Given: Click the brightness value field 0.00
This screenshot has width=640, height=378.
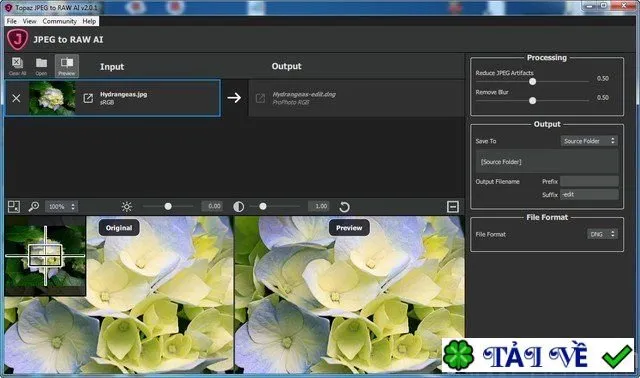Looking at the screenshot, I should (x=212, y=207).
